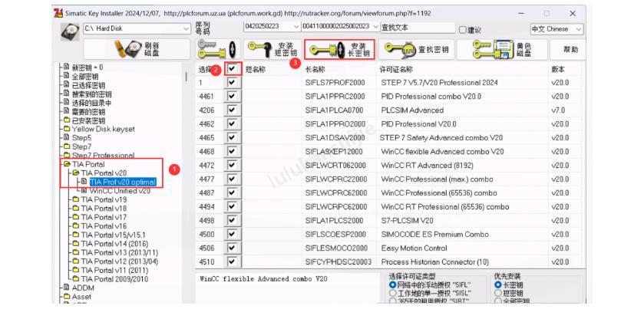Toggle checkbox for row 4462 PID Professional V20.0
Screen dimensions: 644x309
click(x=233, y=124)
